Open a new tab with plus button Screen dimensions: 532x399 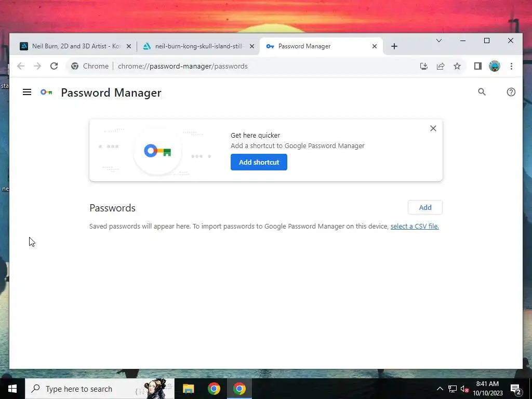[394, 46]
